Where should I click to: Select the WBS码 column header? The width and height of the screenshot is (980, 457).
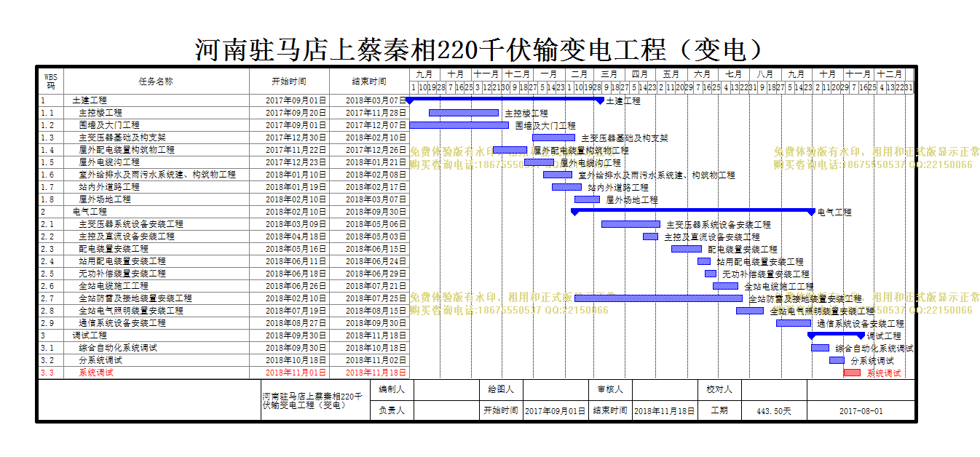(51, 82)
